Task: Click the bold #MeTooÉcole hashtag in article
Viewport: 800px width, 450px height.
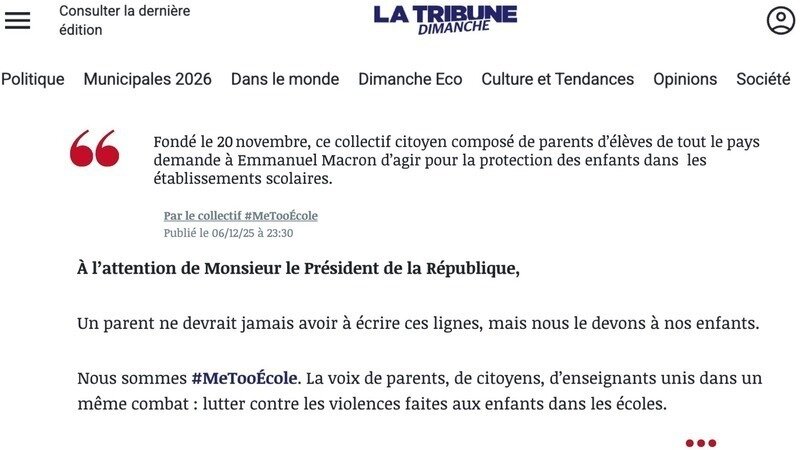Action: 244,379
